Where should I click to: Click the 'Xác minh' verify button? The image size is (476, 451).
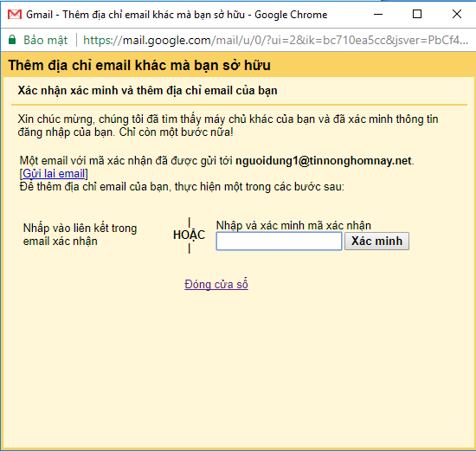pyautogui.click(x=376, y=242)
